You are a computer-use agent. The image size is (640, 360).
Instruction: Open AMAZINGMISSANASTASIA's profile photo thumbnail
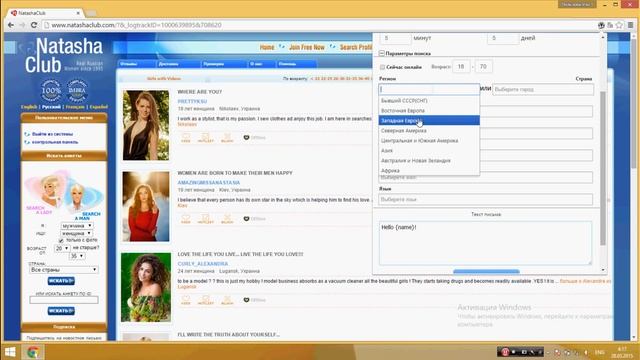point(146,207)
